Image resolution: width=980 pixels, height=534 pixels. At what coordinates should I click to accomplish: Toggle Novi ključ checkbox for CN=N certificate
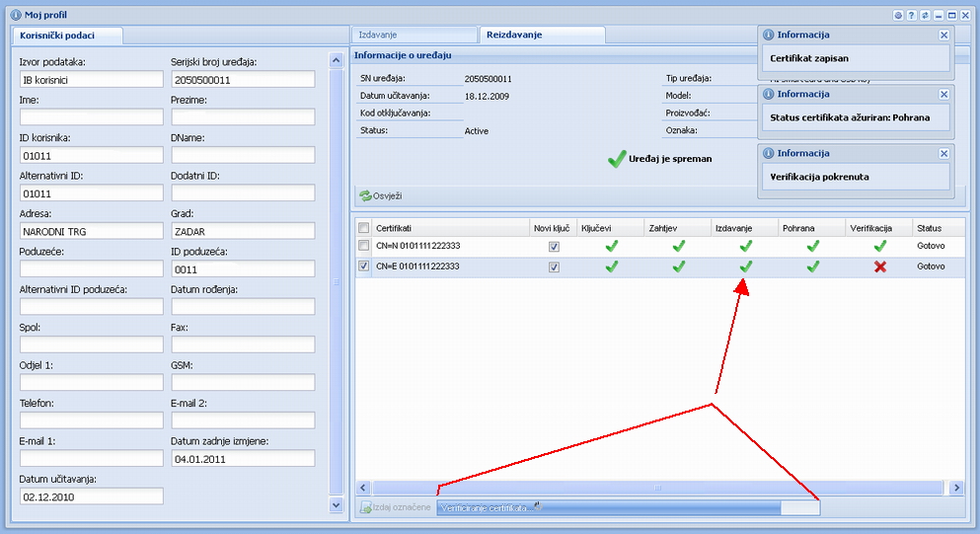pyautogui.click(x=554, y=246)
